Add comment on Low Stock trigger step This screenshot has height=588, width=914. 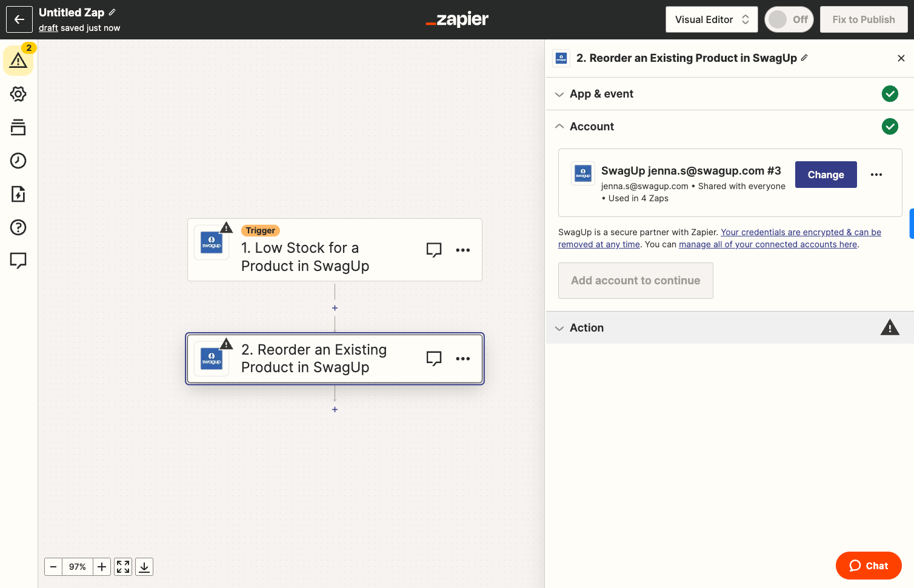point(434,250)
